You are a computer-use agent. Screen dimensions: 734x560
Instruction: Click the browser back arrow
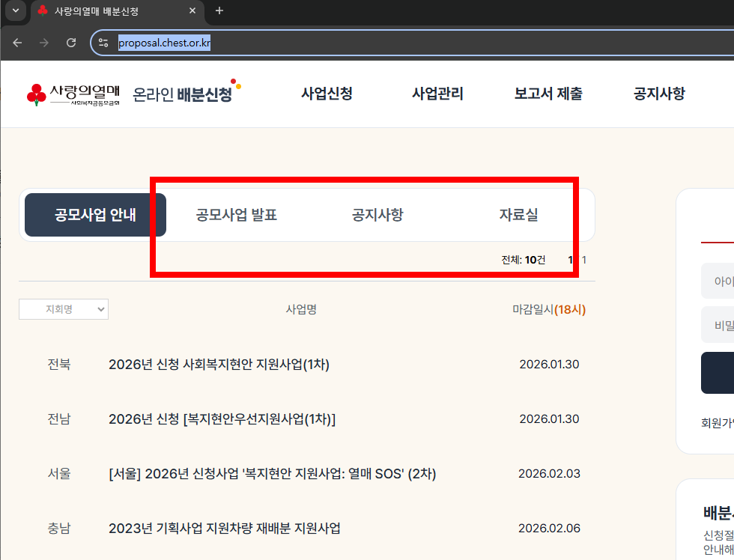[17, 43]
